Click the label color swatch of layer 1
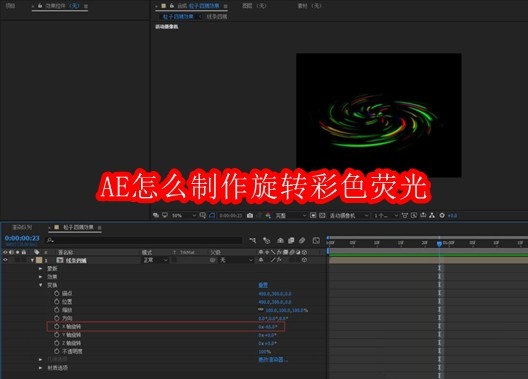Screen dimensions: 528x379 click(39, 260)
